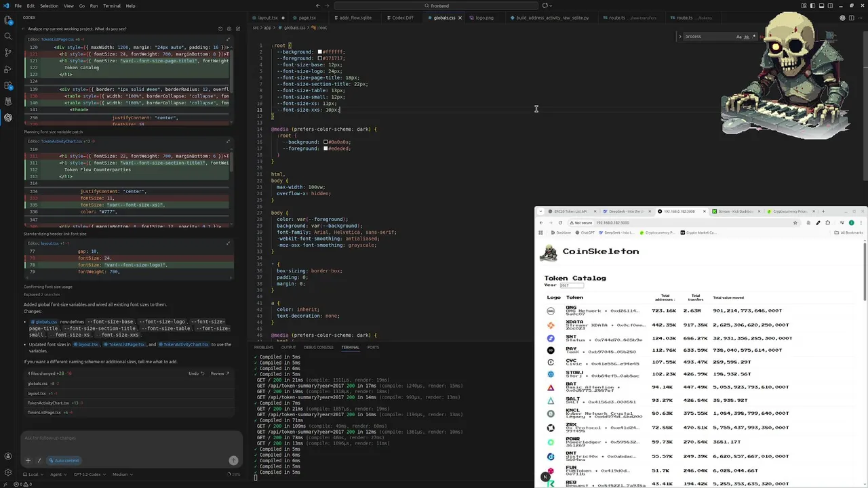Expand the layout.tsx diff card
Image resolution: width=868 pixels, height=488 pixels.
click(228, 243)
